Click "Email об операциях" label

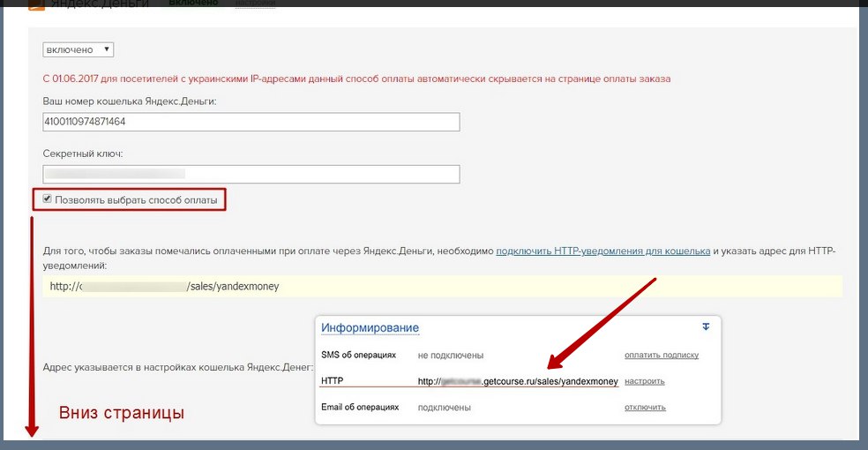[x=360, y=407]
